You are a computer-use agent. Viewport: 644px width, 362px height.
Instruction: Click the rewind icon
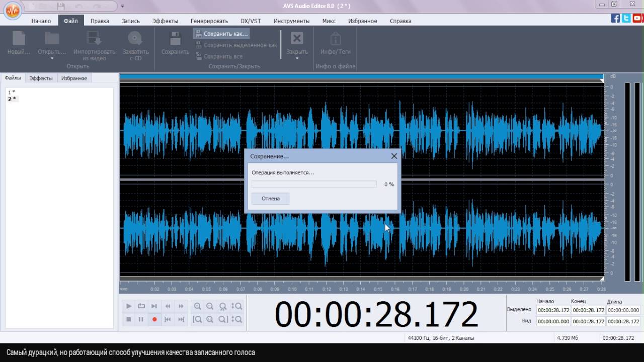coord(168,306)
